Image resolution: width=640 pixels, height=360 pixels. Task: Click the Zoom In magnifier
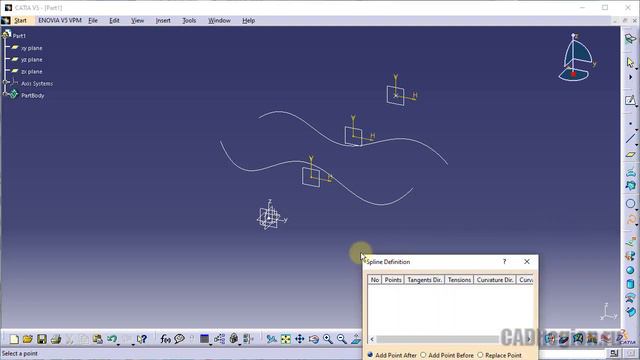[327, 339]
